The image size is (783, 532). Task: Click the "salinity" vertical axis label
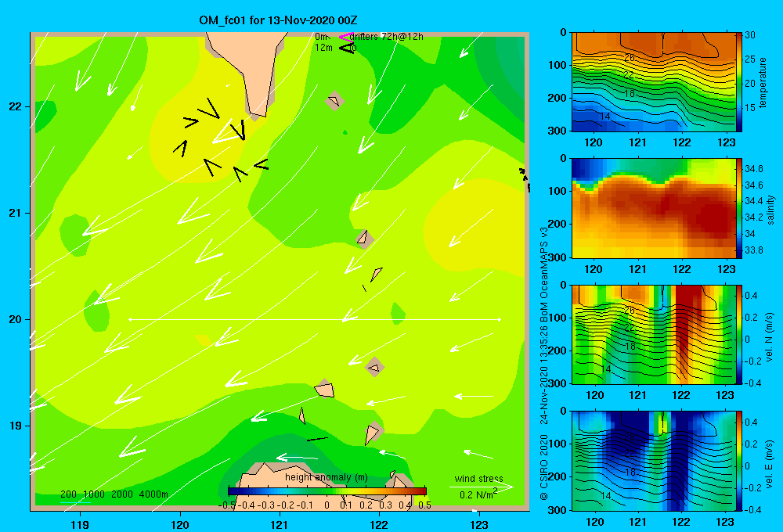(x=770, y=210)
